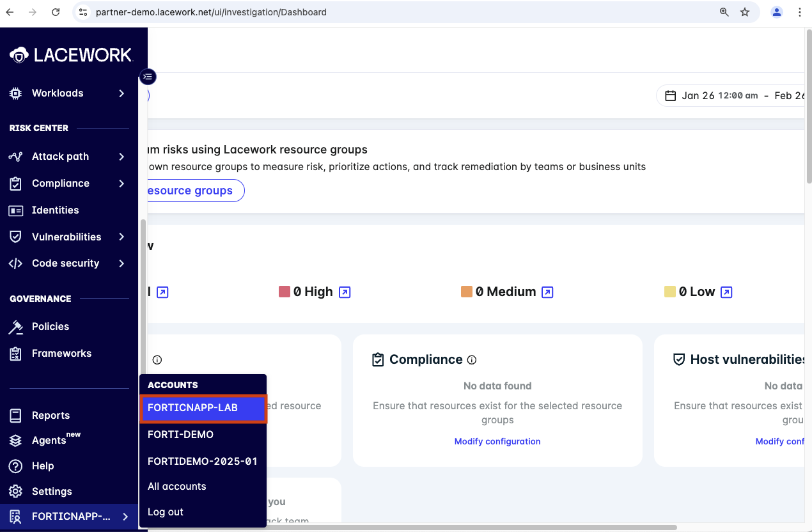Viewport: 812px width, 532px height.
Task: Open the Medium severity external link icon
Action: [547, 292]
